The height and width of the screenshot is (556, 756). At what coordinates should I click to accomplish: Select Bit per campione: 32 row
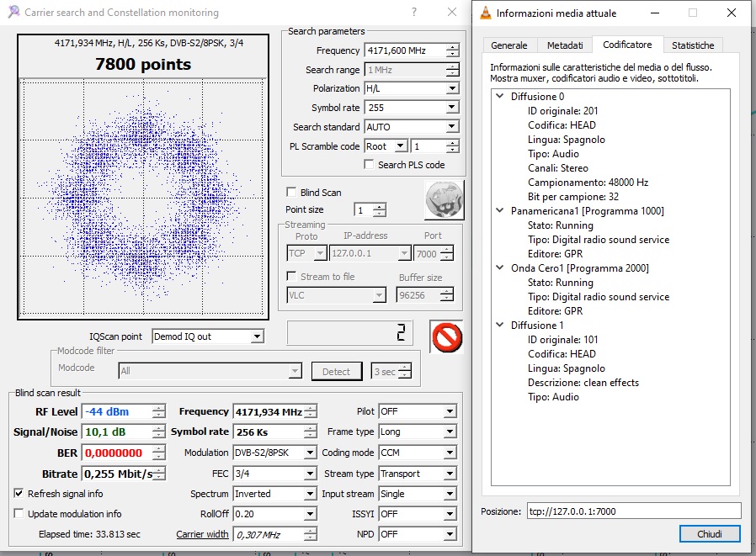[572, 197]
